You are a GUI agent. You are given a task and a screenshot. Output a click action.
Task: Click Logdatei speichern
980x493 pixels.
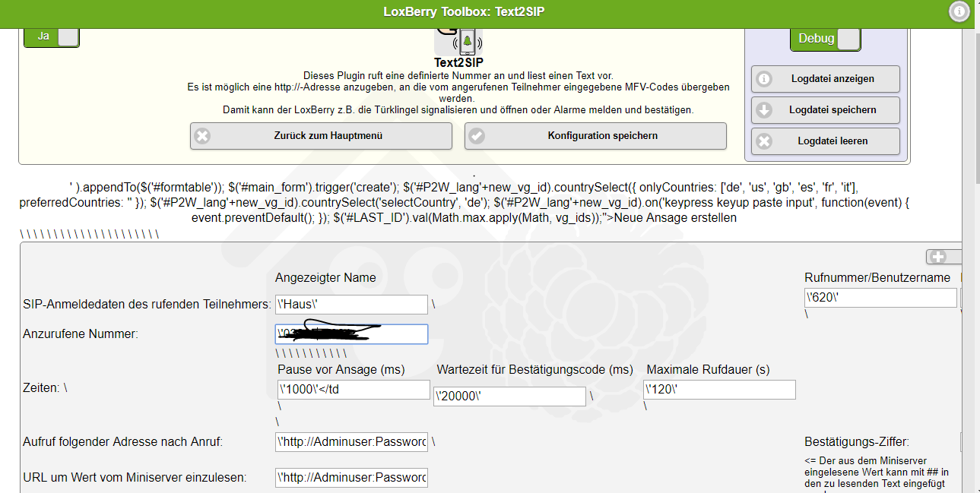click(826, 110)
